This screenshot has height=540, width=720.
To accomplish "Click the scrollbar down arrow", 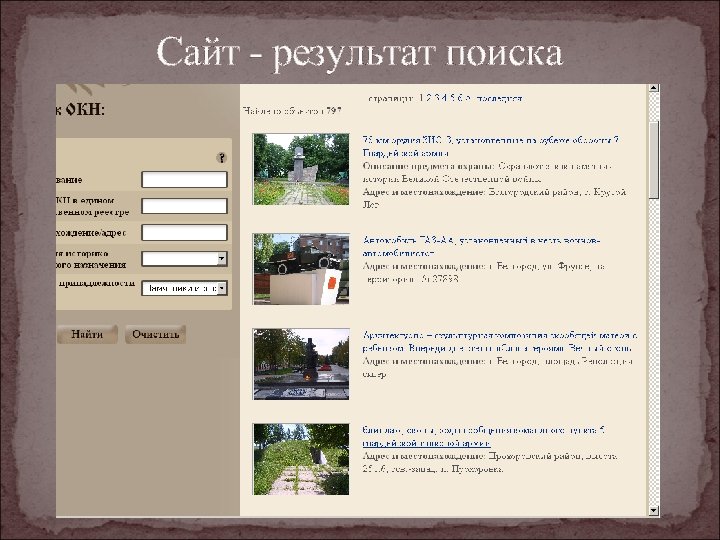I will pos(654,511).
